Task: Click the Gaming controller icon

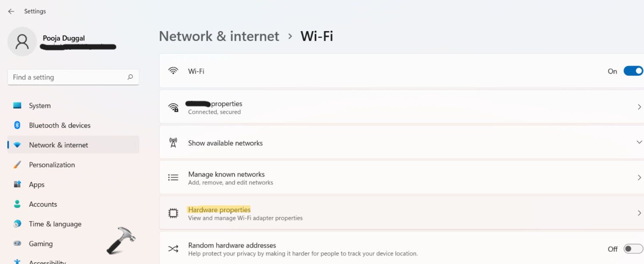Action: (x=17, y=244)
